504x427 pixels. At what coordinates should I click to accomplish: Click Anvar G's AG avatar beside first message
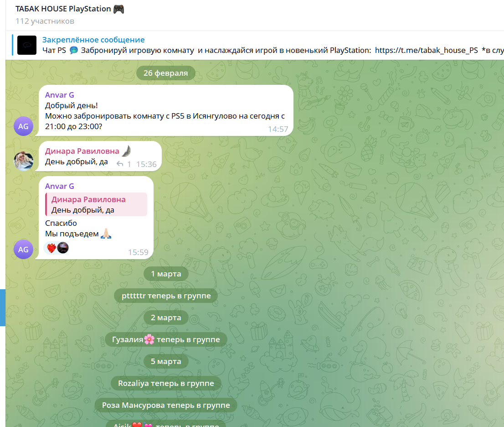[23, 126]
